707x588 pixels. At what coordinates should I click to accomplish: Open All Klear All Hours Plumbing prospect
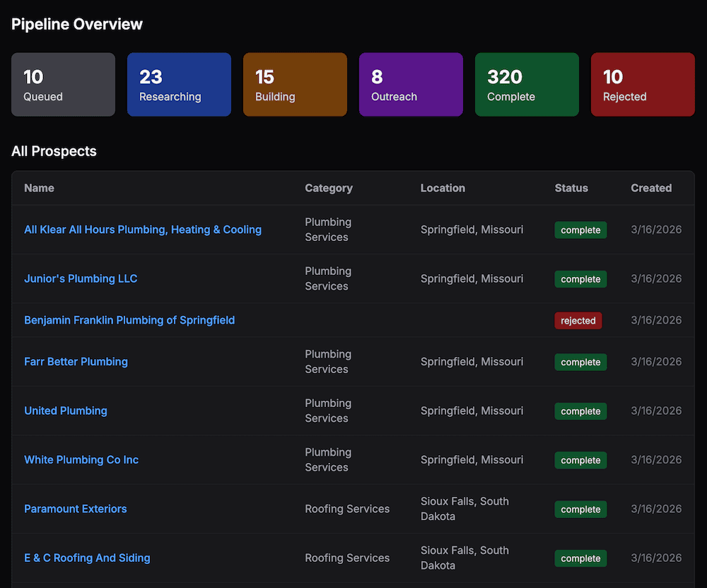(143, 230)
